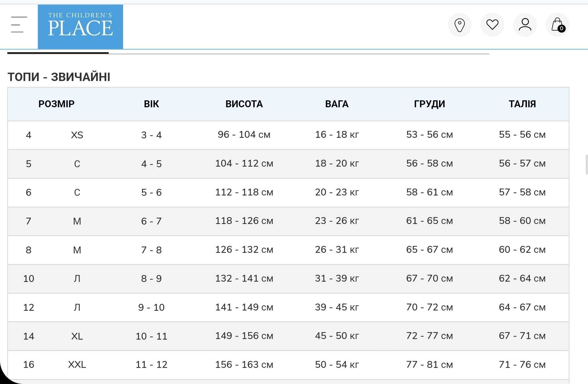Select the XL size cell
Viewport: 588px width, 384px height.
click(77, 336)
